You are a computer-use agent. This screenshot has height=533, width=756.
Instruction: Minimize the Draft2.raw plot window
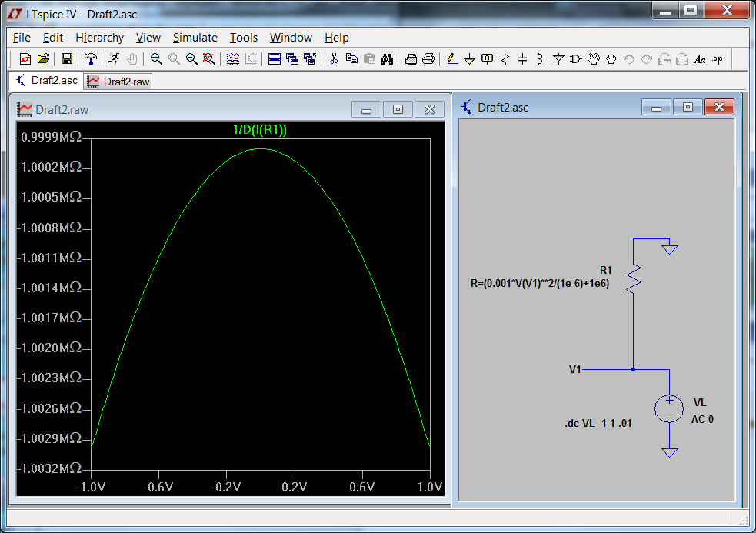click(x=366, y=109)
